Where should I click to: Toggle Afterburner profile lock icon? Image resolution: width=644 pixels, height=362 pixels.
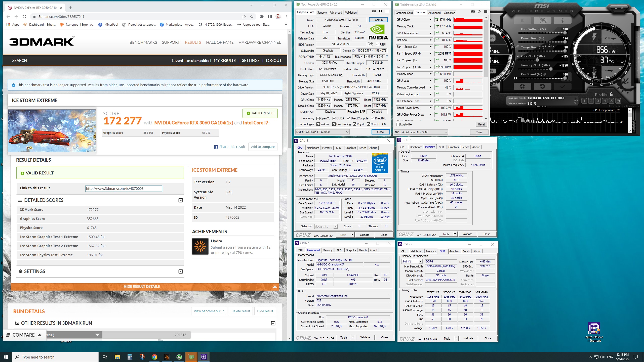611,94
